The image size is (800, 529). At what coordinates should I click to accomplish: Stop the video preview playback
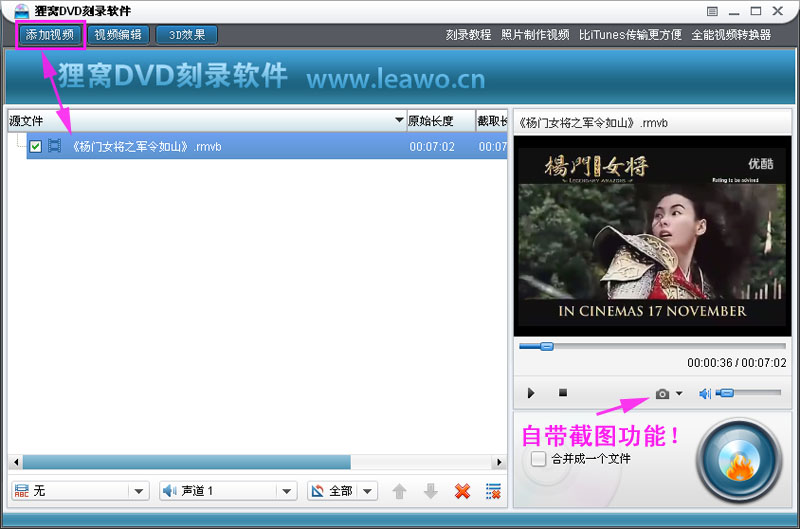point(562,394)
